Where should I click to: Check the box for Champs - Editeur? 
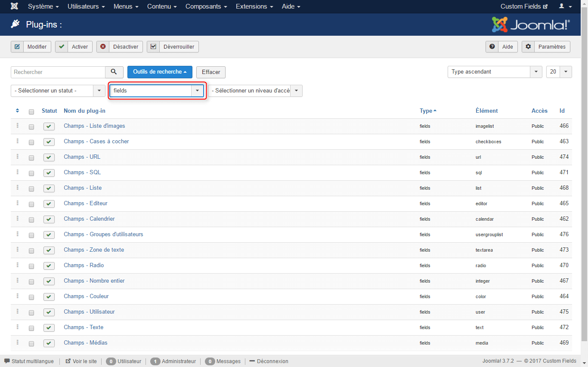click(x=31, y=204)
